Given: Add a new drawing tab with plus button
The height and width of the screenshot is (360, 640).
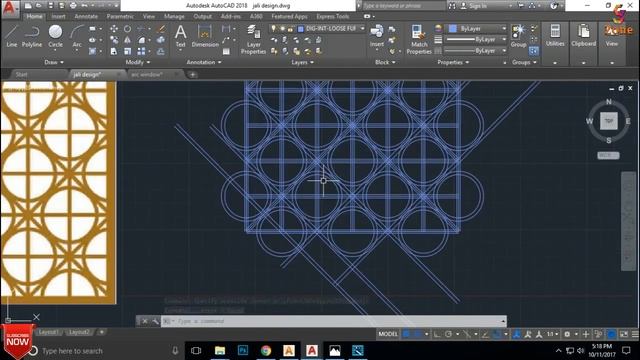Looking at the screenshot, I should coord(192,74).
